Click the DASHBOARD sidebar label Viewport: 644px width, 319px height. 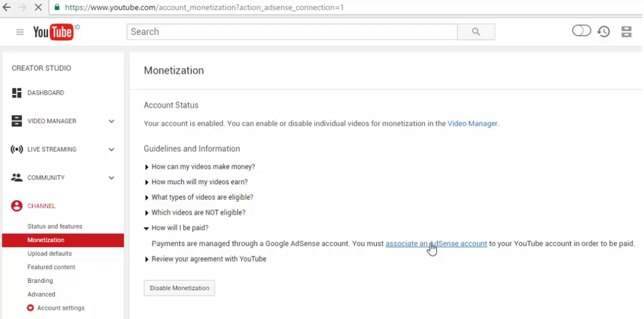[x=46, y=93]
